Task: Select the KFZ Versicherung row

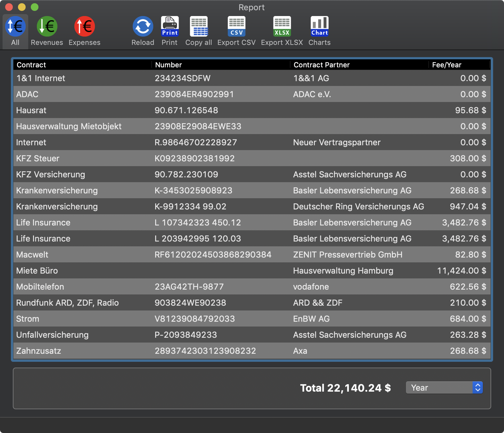Action: [252, 174]
